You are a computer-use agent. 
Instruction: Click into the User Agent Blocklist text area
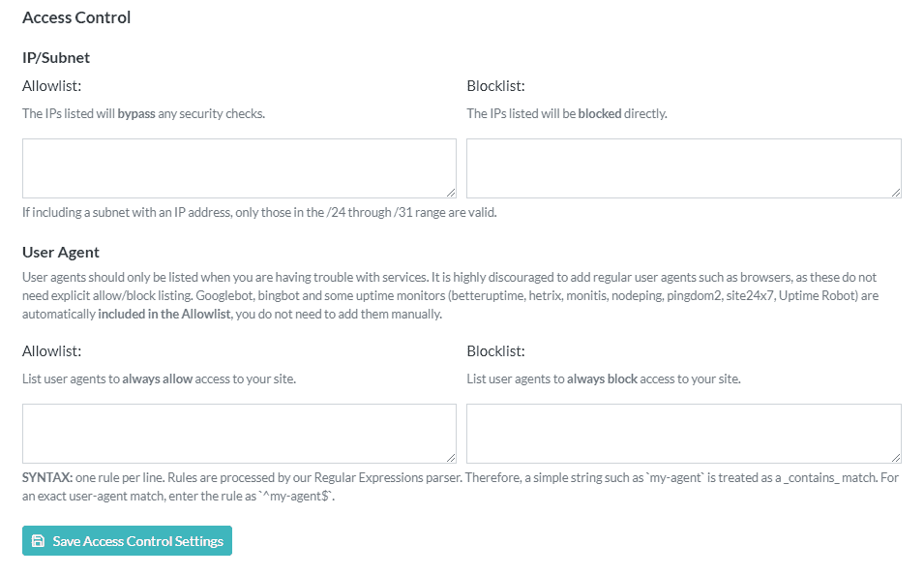pos(683,434)
